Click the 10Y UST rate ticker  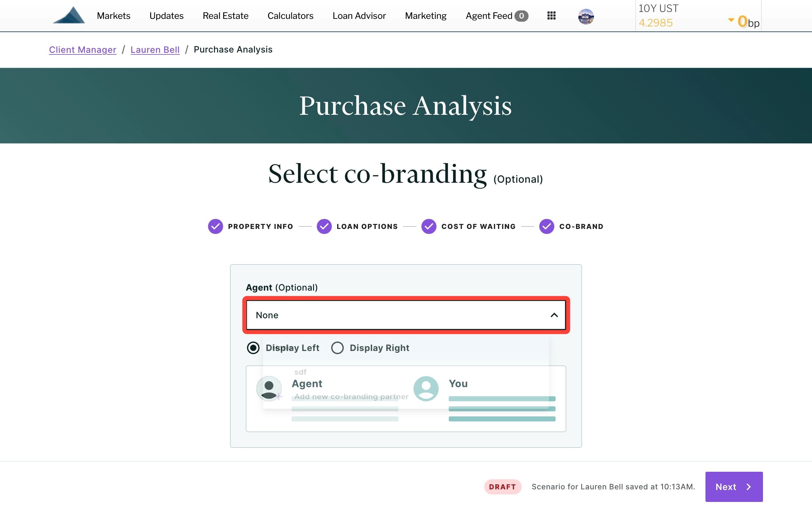click(698, 16)
